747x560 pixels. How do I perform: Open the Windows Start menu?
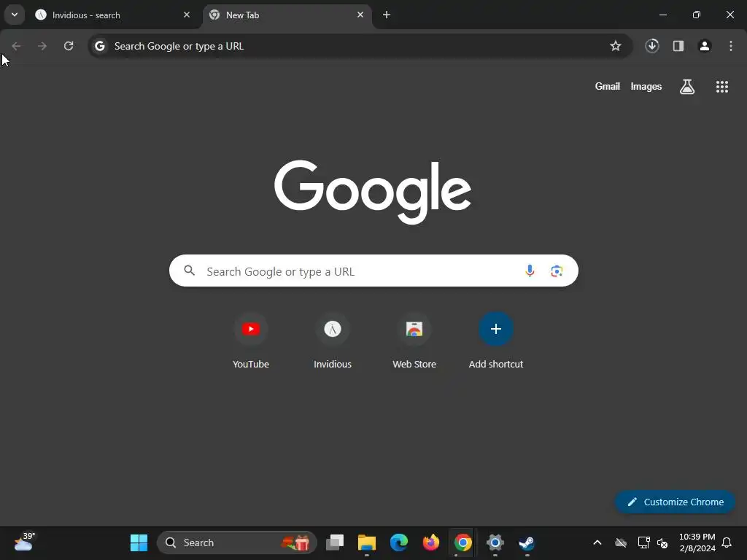point(139,542)
